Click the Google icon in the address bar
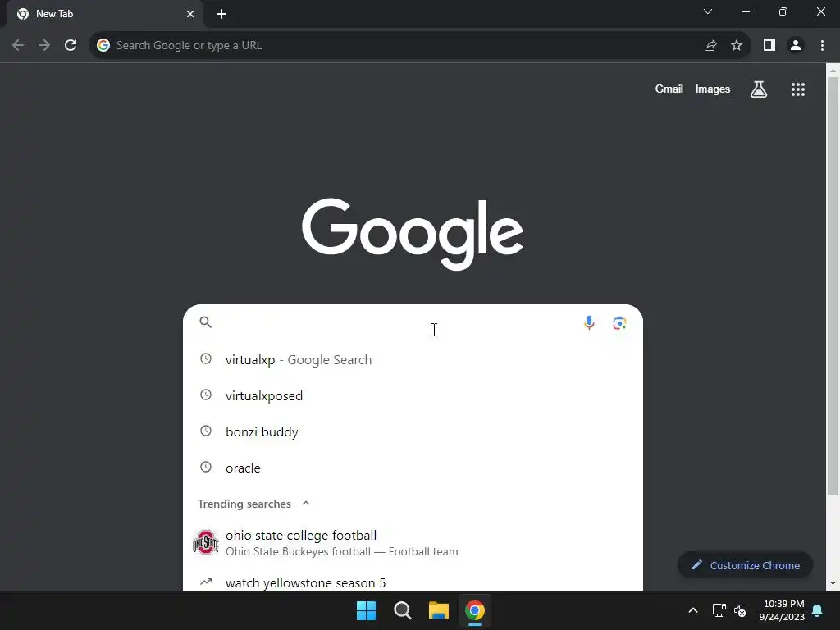This screenshot has height=630, width=840. [103, 45]
